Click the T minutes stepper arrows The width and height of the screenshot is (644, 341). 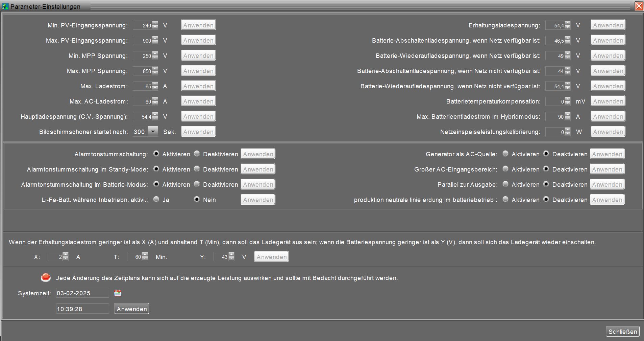[145, 257]
